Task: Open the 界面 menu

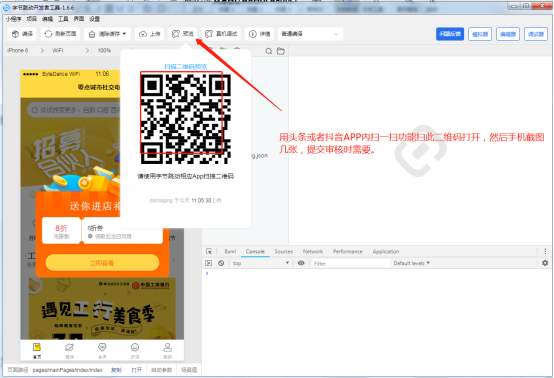Action: pyautogui.click(x=79, y=19)
